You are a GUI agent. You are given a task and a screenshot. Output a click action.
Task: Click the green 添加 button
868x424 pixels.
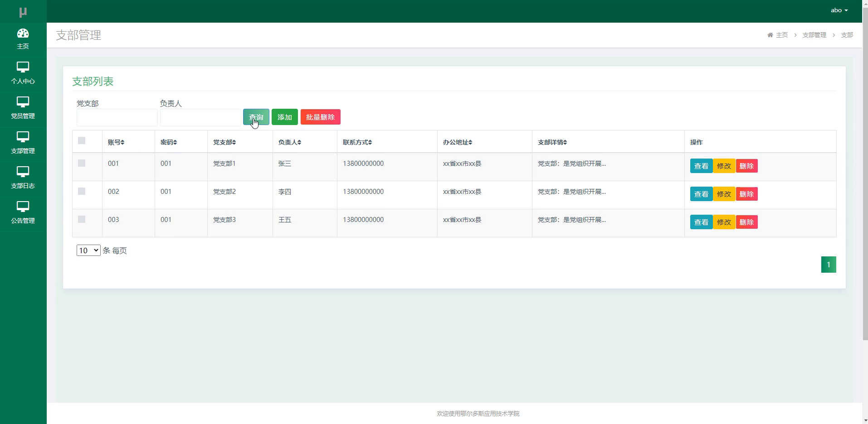pos(285,117)
